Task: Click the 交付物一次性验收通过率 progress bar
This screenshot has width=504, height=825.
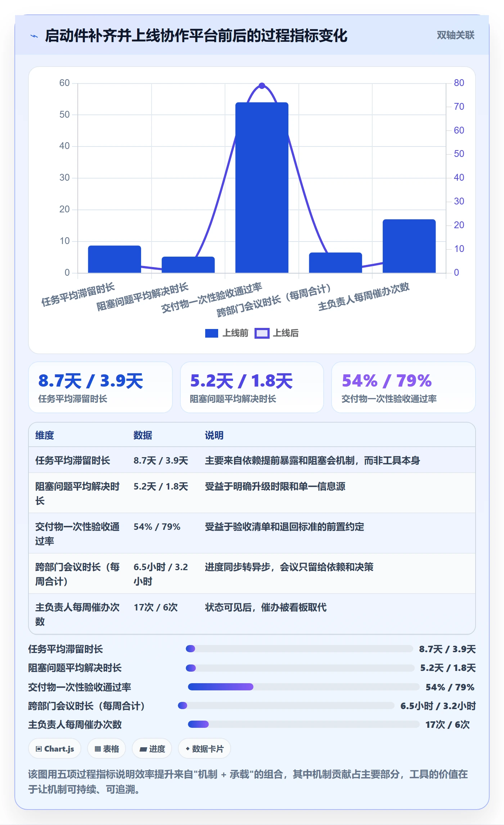Action: point(304,687)
